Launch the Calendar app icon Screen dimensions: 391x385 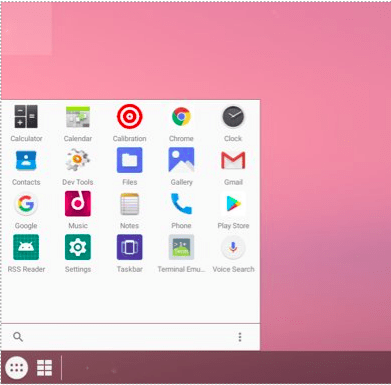[78, 117]
